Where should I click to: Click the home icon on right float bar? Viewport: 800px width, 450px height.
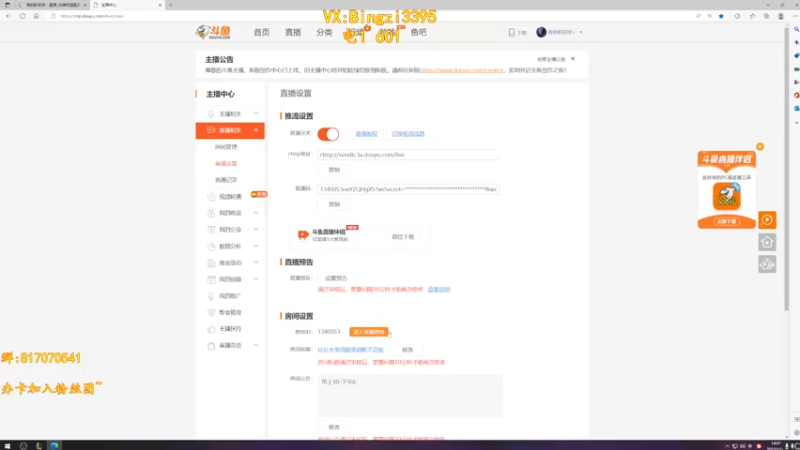(x=767, y=242)
